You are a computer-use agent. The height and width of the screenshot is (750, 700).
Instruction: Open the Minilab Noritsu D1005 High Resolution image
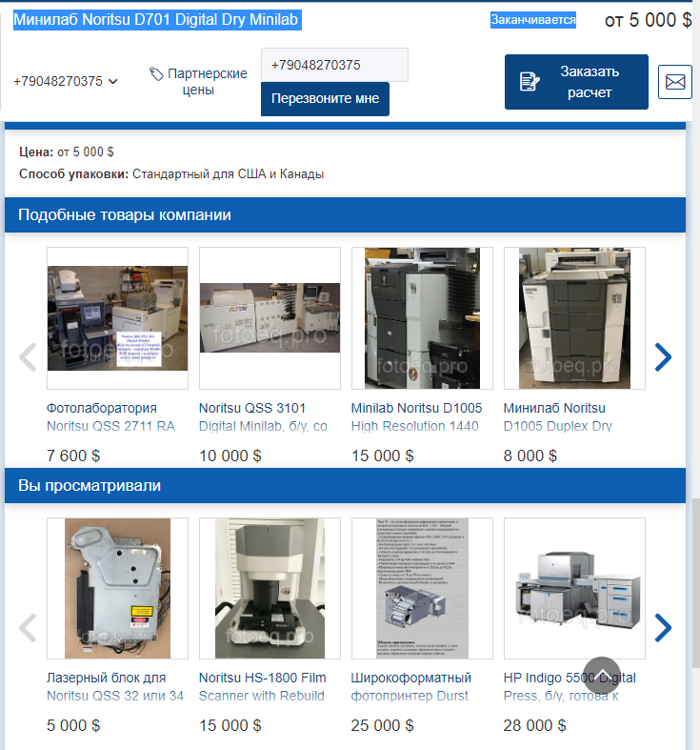(422, 318)
